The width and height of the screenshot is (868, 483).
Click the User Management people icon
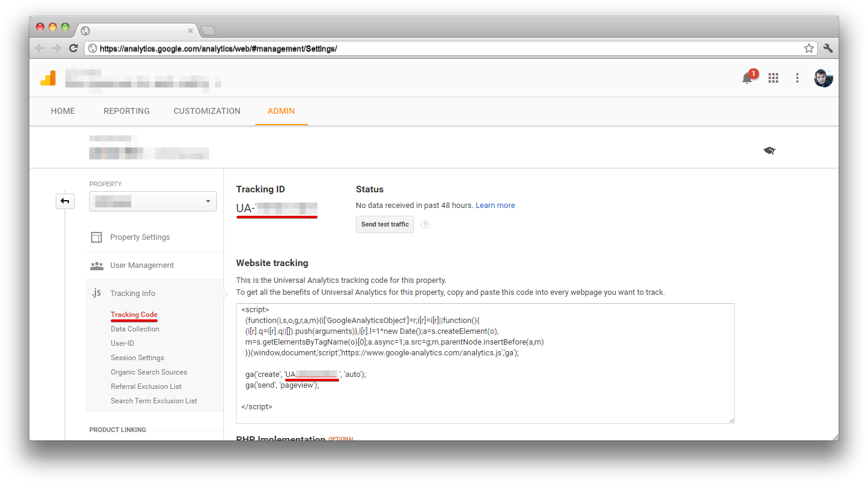pyautogui.click(x=96, y=265)
